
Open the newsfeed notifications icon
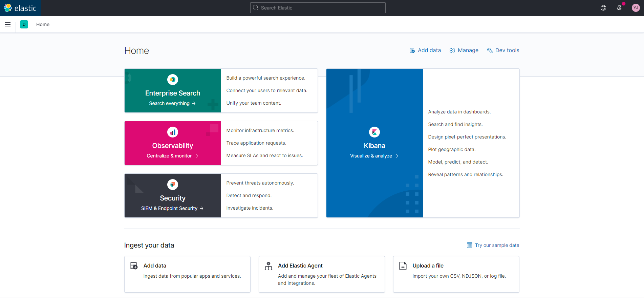(x=620, y=8)
